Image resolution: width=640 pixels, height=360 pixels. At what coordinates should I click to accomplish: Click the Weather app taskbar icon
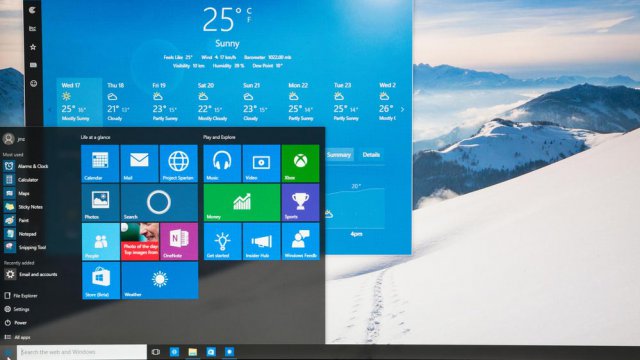(229, 352)
